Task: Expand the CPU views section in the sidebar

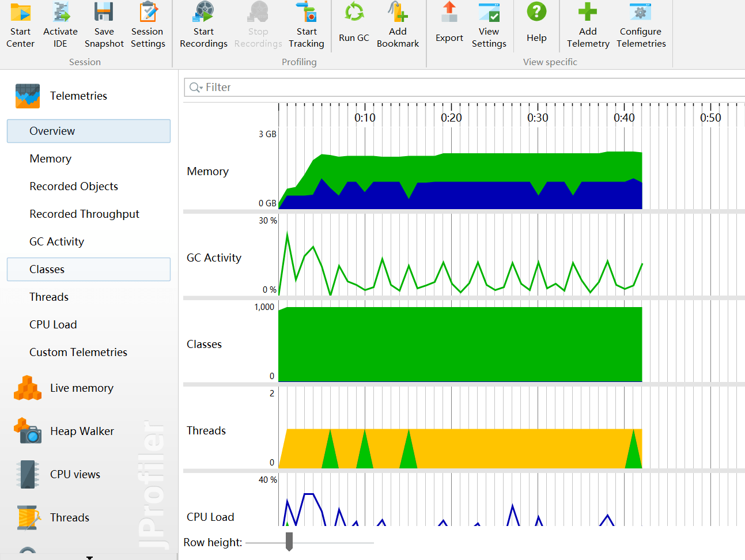Action: point(75,474)
